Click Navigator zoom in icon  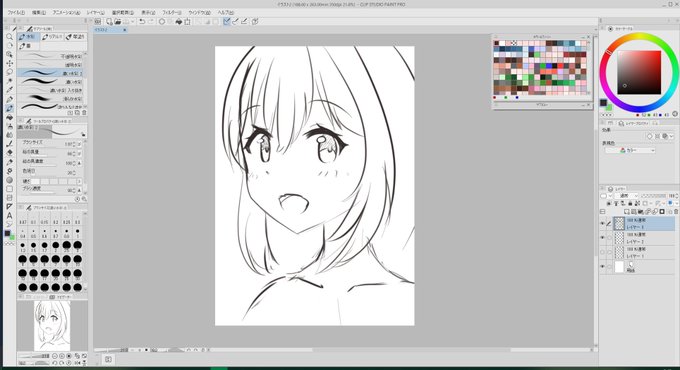62,356
